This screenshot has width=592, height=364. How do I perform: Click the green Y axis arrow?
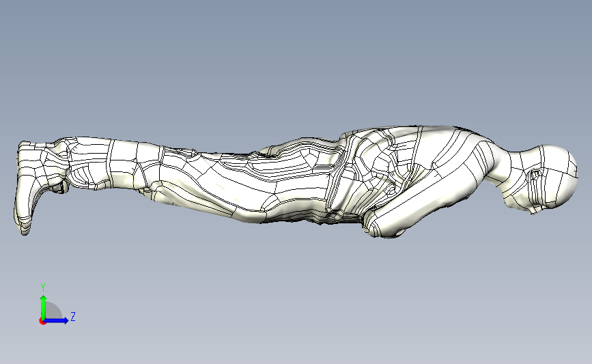click(x=43, y=307)
